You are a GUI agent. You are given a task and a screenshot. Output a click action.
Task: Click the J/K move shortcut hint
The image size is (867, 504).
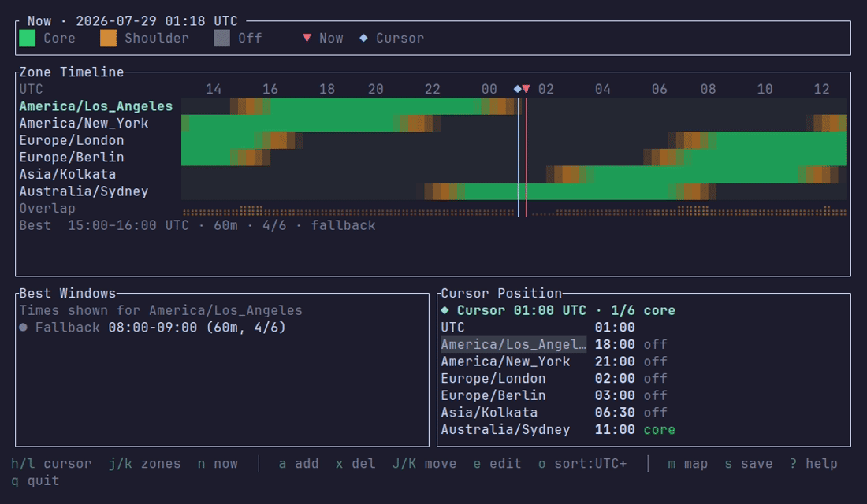[x=424, y=464]
